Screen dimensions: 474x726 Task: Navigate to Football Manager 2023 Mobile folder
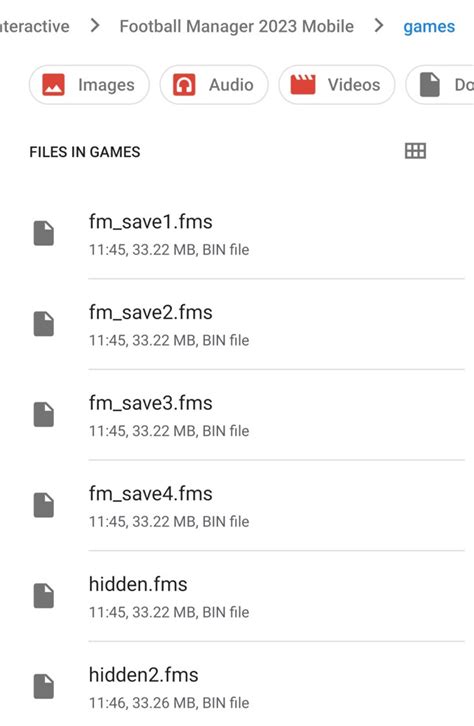tap(237, 26)
